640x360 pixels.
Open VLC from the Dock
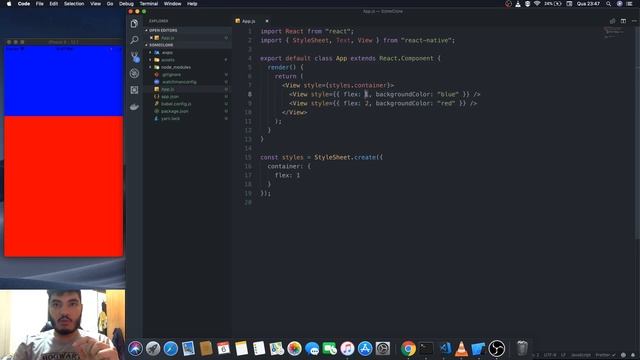coord(461,349)
